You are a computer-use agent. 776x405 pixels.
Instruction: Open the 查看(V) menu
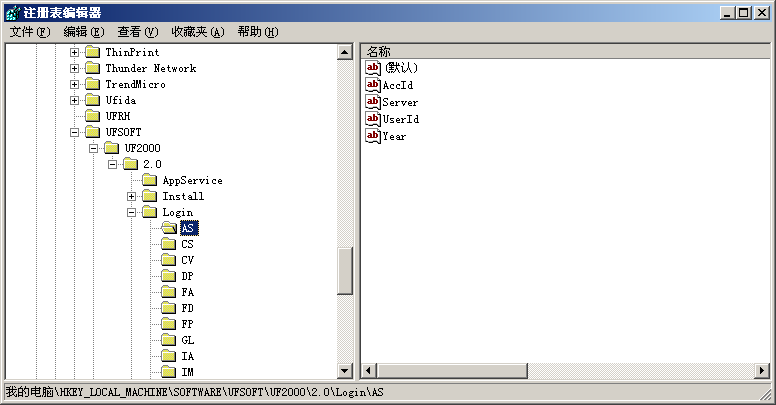click(138, 32)
